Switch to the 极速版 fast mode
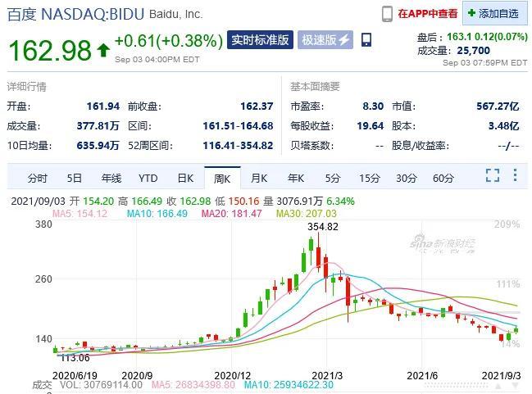The image size is (532, 394). click(325, 40)
